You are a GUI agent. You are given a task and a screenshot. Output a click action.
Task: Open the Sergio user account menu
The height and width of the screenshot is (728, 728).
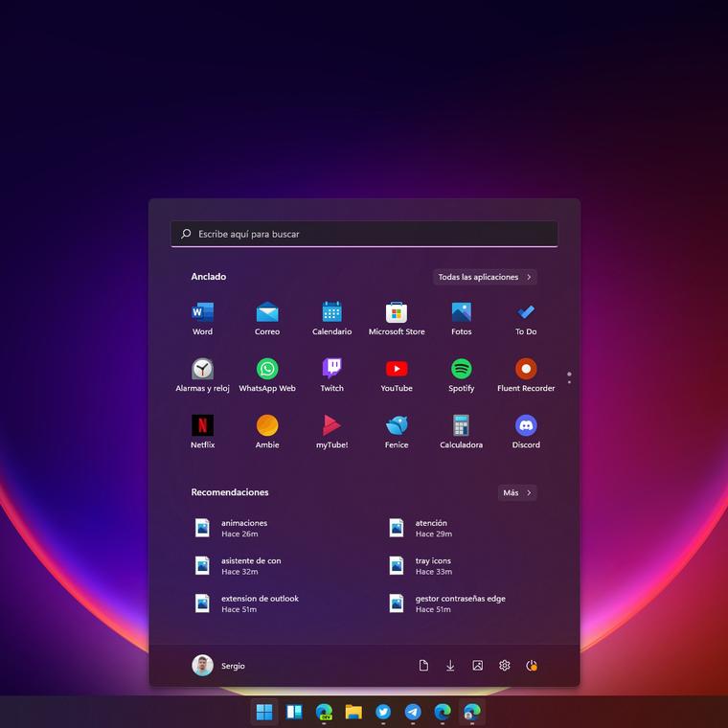[218, 666]
